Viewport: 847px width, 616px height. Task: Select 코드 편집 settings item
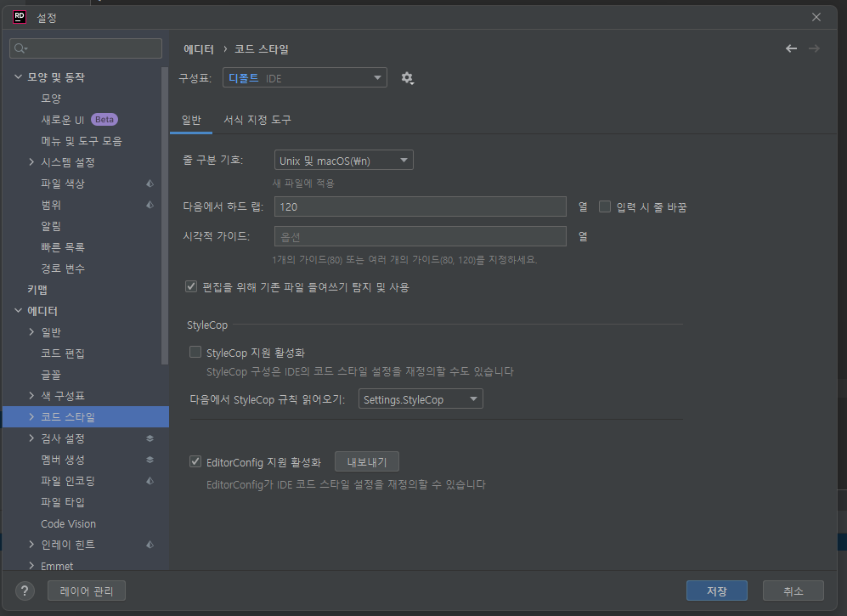pos(63,353)
